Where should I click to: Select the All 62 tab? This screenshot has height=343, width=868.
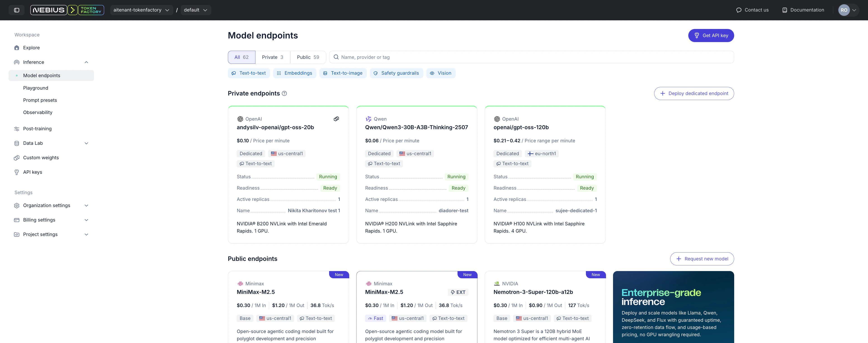[242, 57]
